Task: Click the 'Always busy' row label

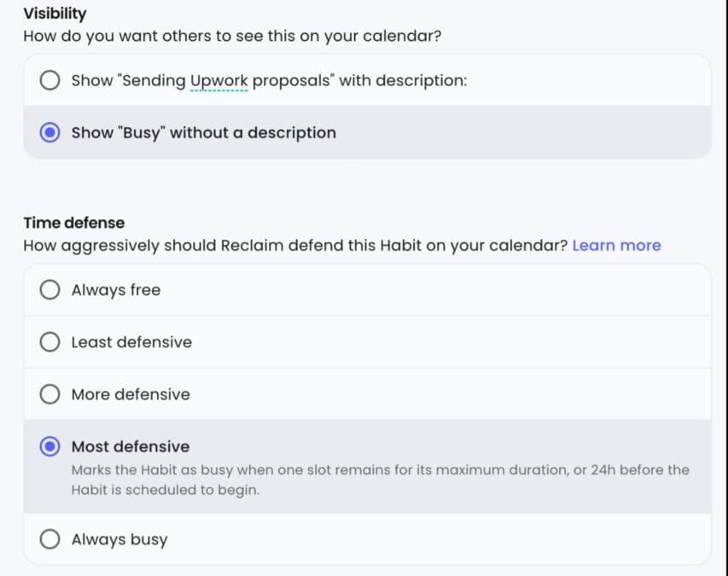Action: (x=118, y=539)
